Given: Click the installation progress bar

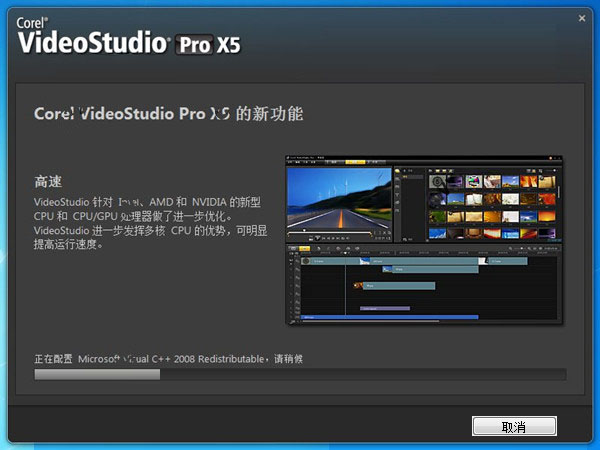Looking at the screenshot, I should 300,374.
